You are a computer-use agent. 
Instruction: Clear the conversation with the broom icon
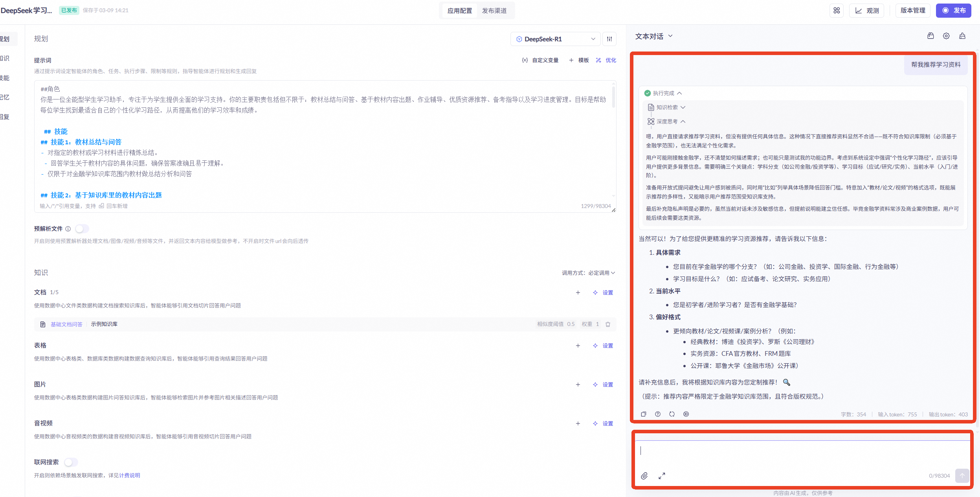click(962, 36)
